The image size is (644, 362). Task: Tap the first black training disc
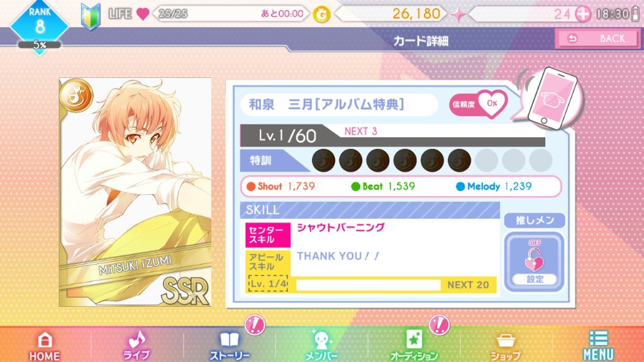324,160
